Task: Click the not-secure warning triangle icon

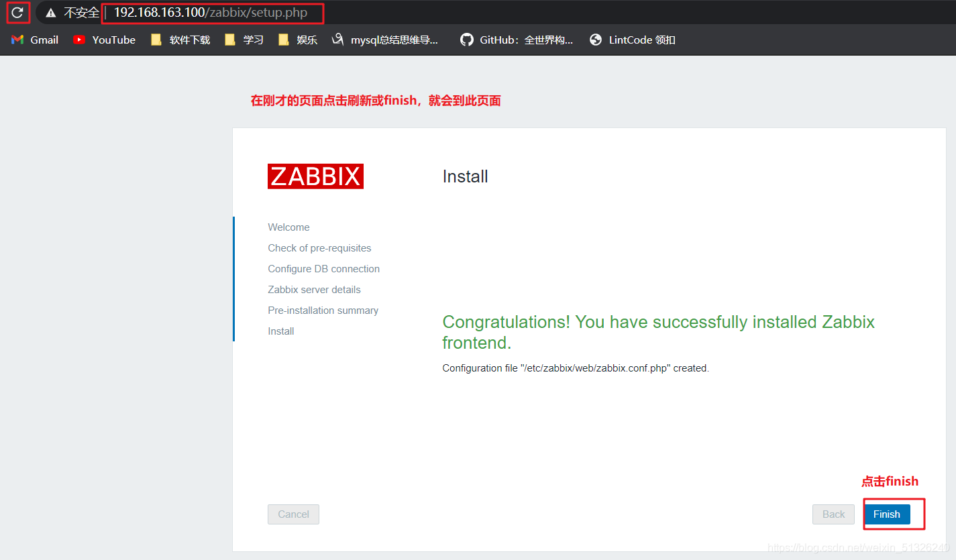Action: click(x=51, y=13)
